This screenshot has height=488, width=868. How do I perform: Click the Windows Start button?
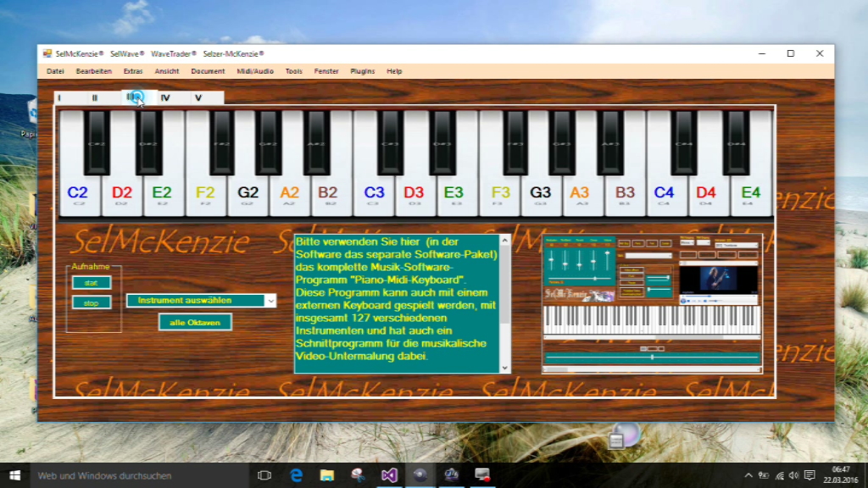point(15,475)
